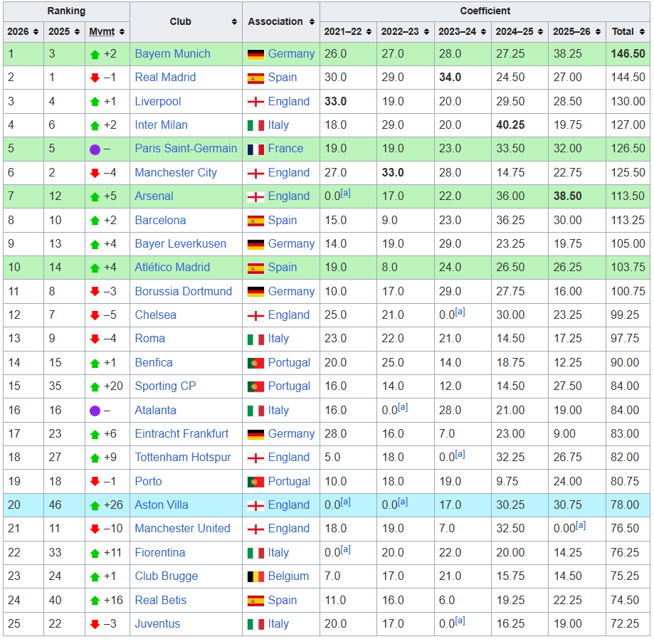
Task: Click green up arrow in Aston Villa row
Action: [x=95, y=506]
